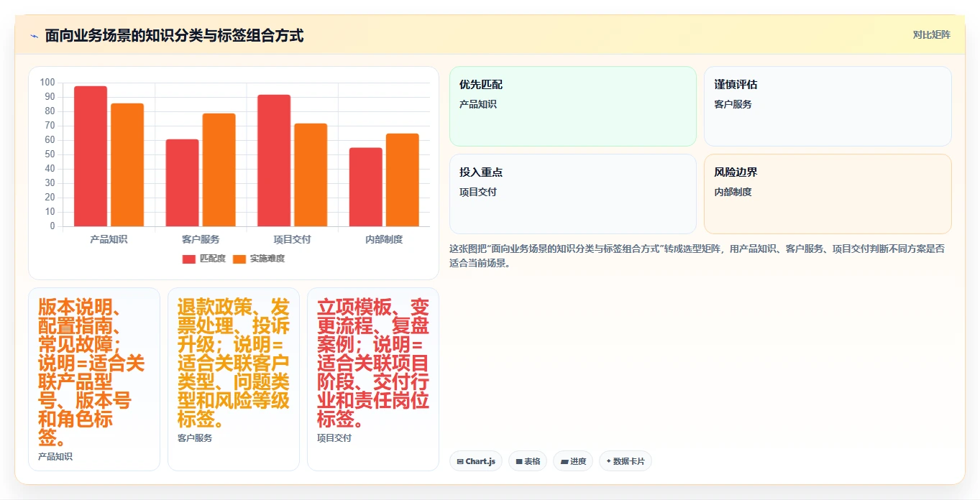Select the 数据卡片 tag
This screenshot has height=500, width=980.
tap(626, 461)
